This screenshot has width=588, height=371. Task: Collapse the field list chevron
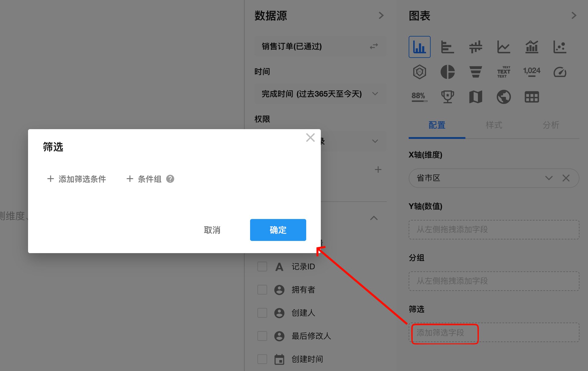(x=374, y=218)
